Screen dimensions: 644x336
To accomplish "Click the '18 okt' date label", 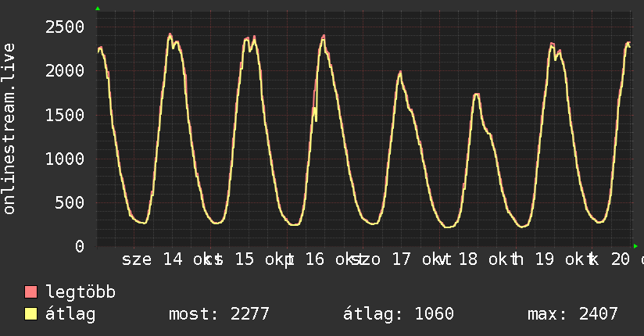I will (x=485, y=259).
